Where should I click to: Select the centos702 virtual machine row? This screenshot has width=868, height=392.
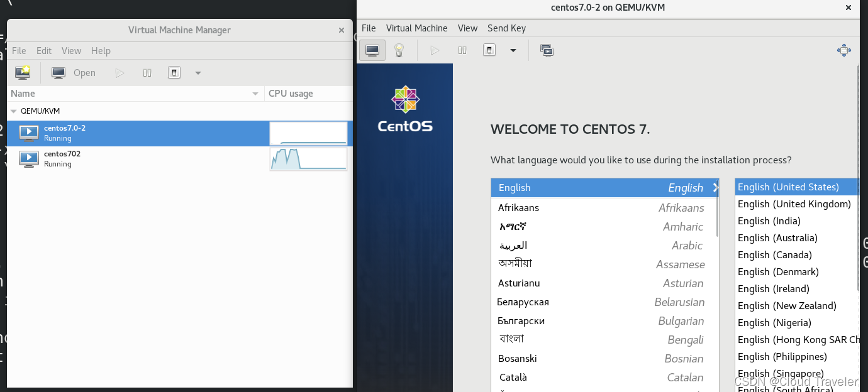click(179, 159)
